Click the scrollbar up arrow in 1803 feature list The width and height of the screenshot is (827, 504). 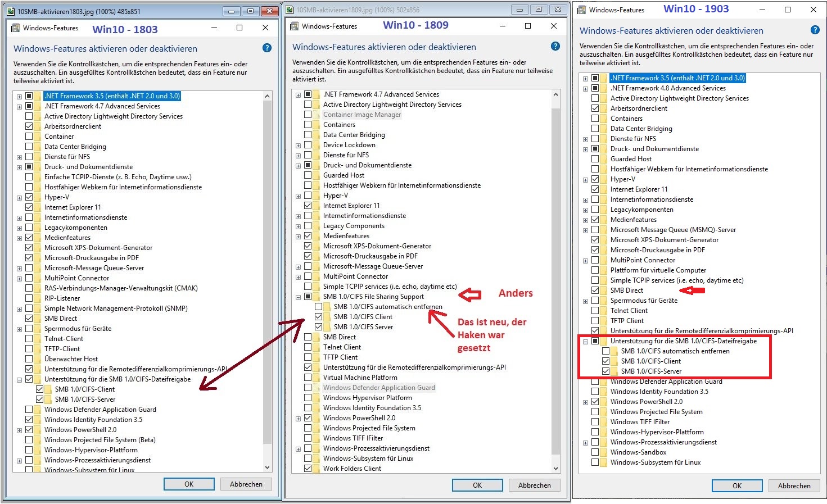[267, 96]
